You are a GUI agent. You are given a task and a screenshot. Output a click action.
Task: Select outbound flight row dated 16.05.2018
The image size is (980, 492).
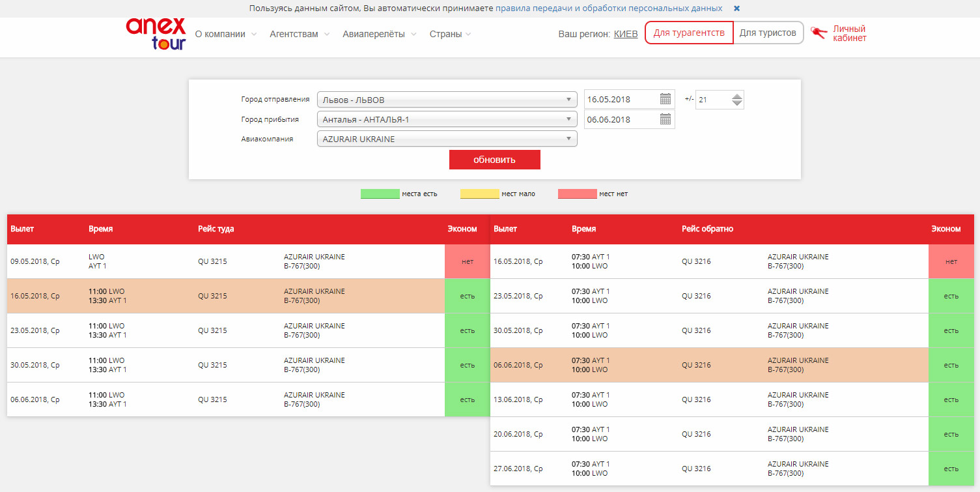click(248, 296)
